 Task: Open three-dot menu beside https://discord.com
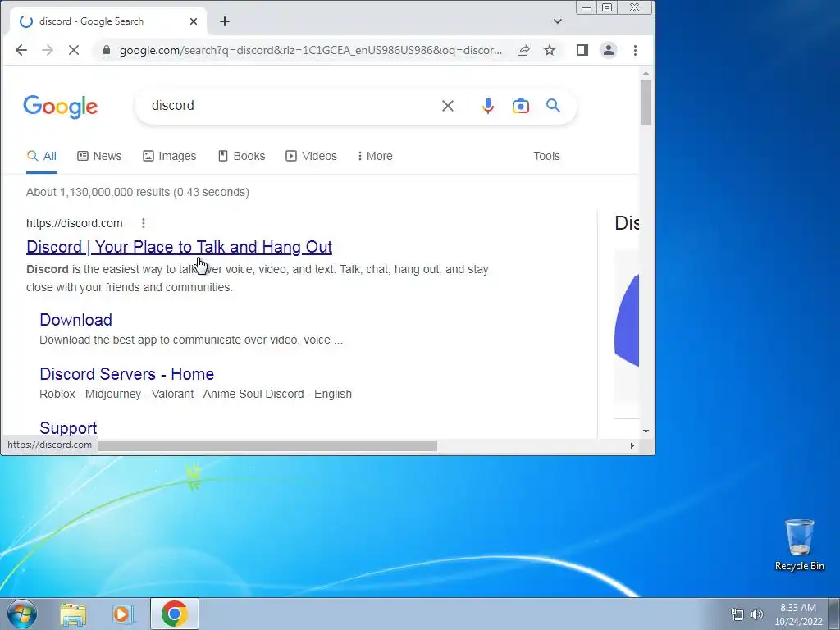143,223
